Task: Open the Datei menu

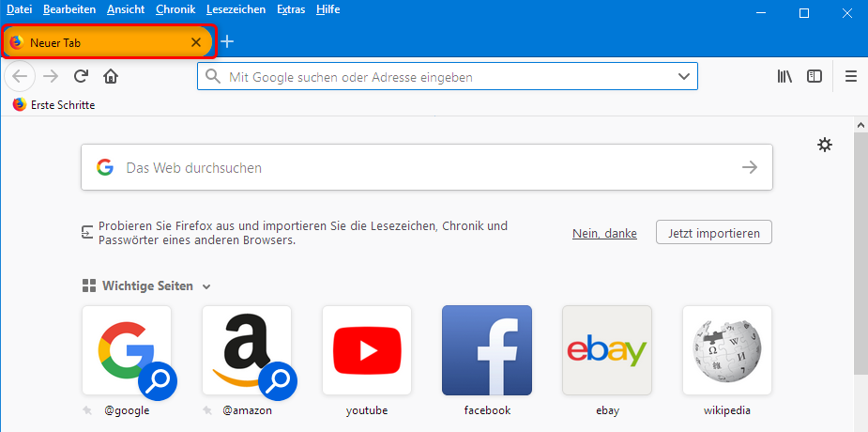Action: point(20,9)
